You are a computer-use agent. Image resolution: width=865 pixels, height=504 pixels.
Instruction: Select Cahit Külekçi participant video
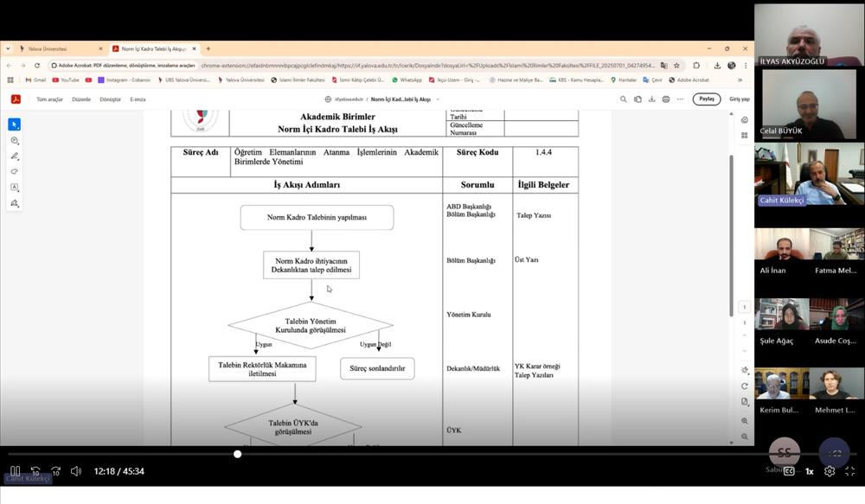click(x=809, y=175)
